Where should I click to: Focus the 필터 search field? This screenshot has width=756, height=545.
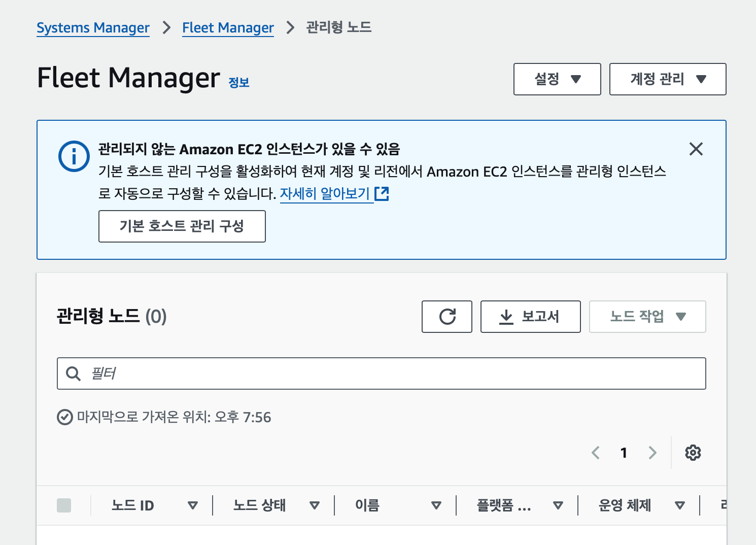click(x=382, y=373)
